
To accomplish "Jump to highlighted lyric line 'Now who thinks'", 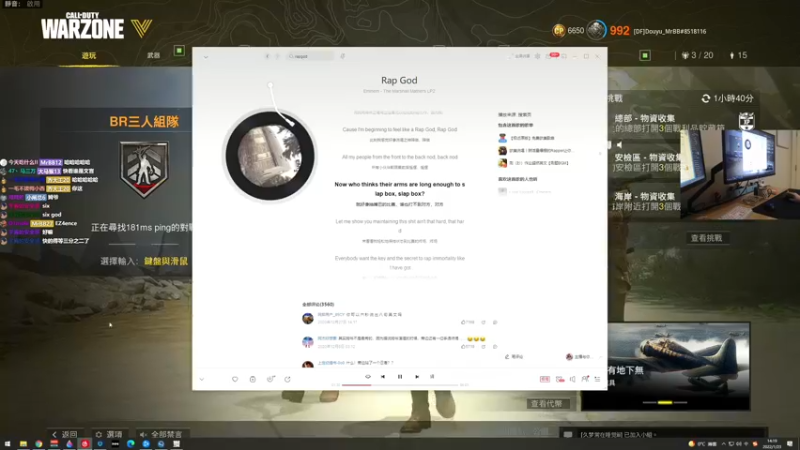I will click(x=399, y=189).
